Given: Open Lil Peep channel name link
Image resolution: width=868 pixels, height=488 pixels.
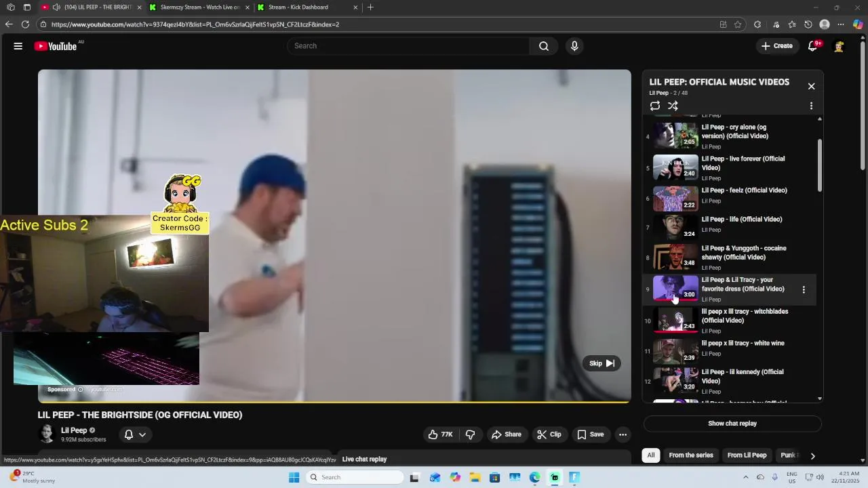Looking at the screenshot, I should click(x=74, y=430).
